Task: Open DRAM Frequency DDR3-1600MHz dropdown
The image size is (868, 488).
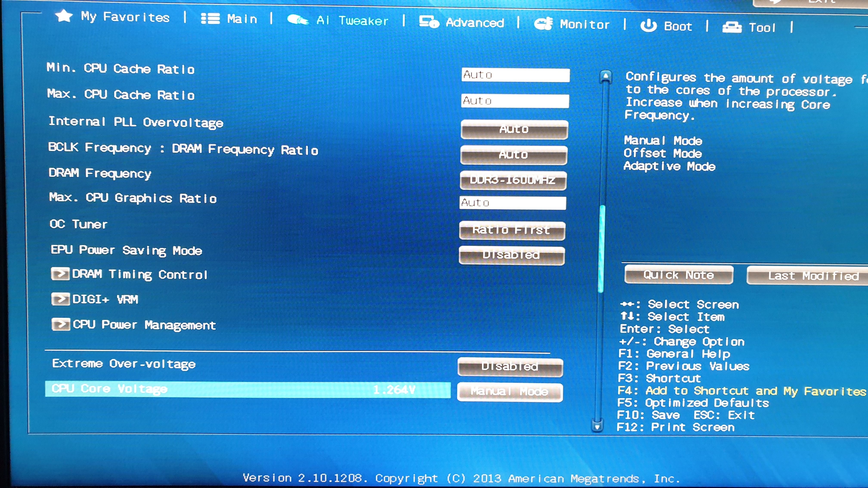Action: pos(513,180)
